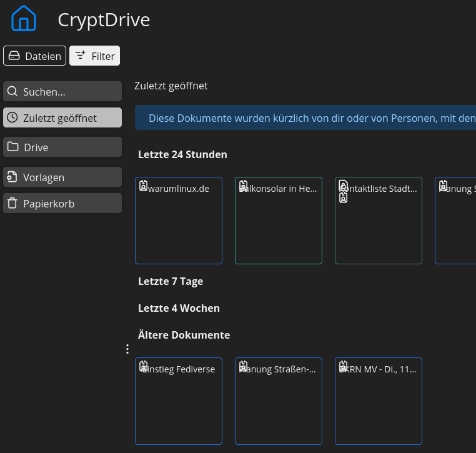This screenshot has width=476, height=453.
Task: Click the CryptDrive home logo icon
Action: [x=24, y=19]
